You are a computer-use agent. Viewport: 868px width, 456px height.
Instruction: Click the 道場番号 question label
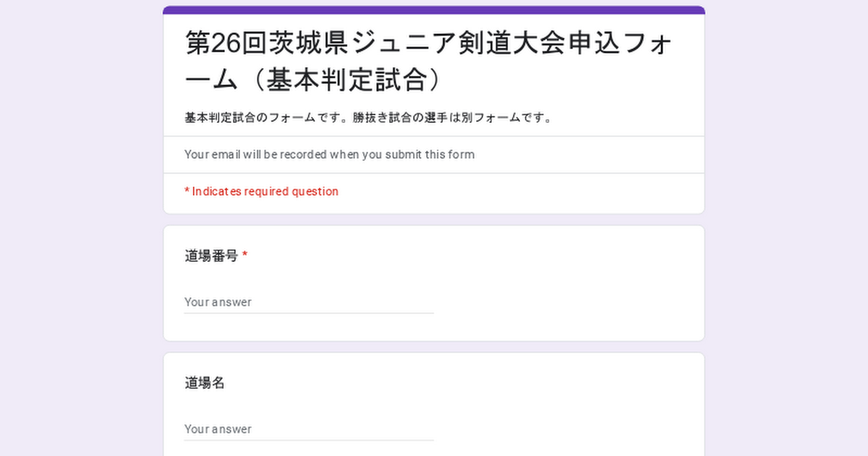(x=211, y=256)
